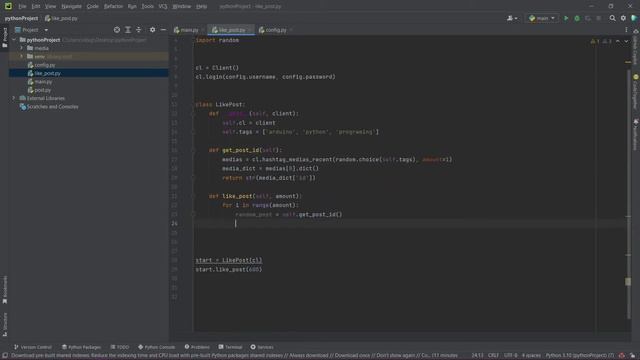Open Version Control tool window
This screenshot has height=360, width=640.
point(33,347)
